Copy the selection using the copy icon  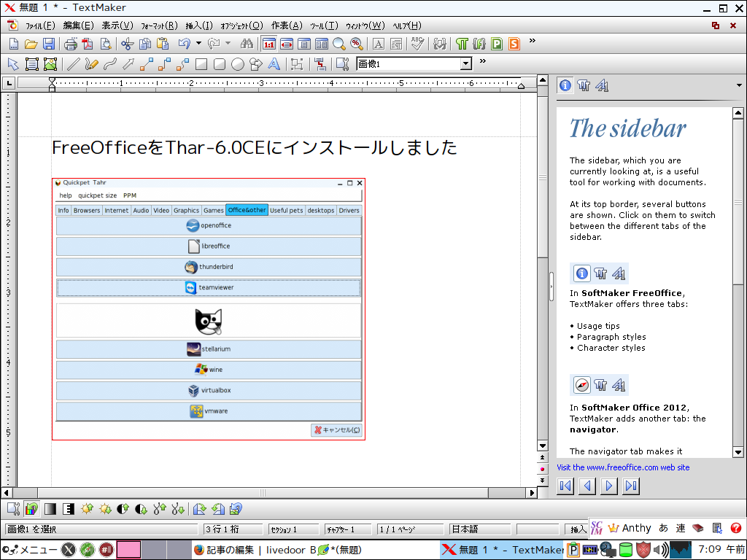click(145, 44)
